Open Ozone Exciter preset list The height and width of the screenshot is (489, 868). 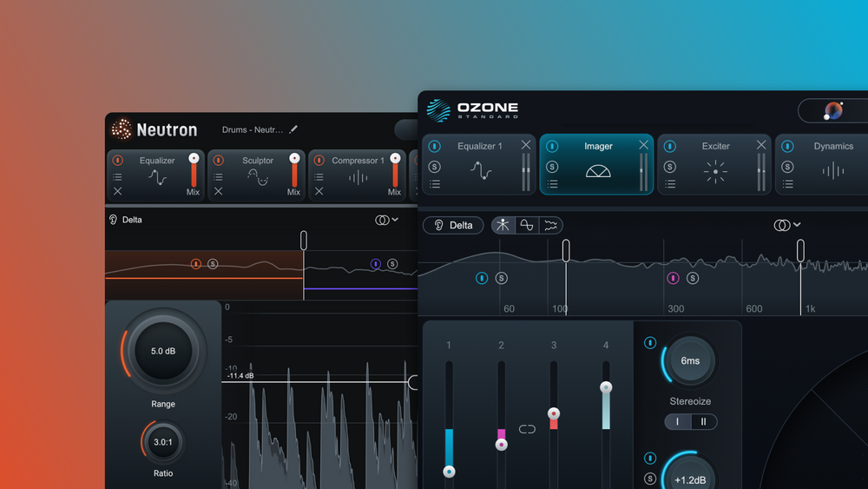pyautogui.click(x=670, y=184)
